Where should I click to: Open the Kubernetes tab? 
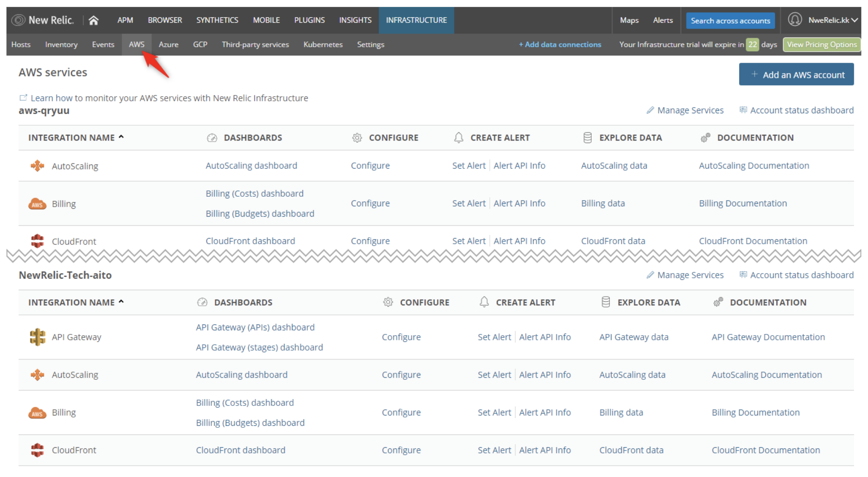click(323, 44)
